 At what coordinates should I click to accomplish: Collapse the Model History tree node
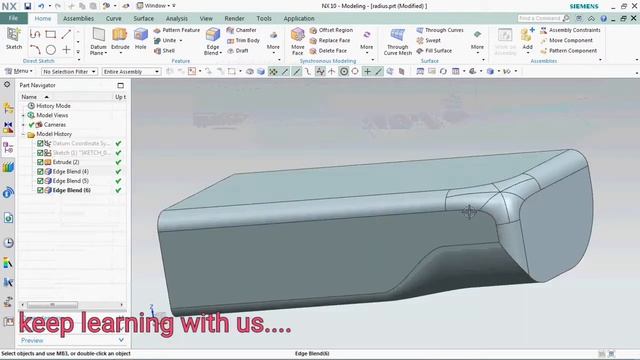[x=23, y=134]
